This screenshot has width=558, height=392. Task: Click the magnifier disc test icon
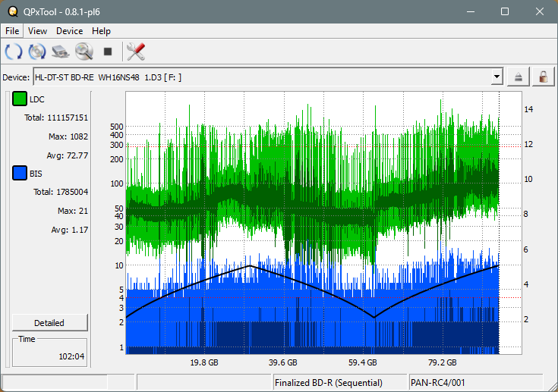84,52
